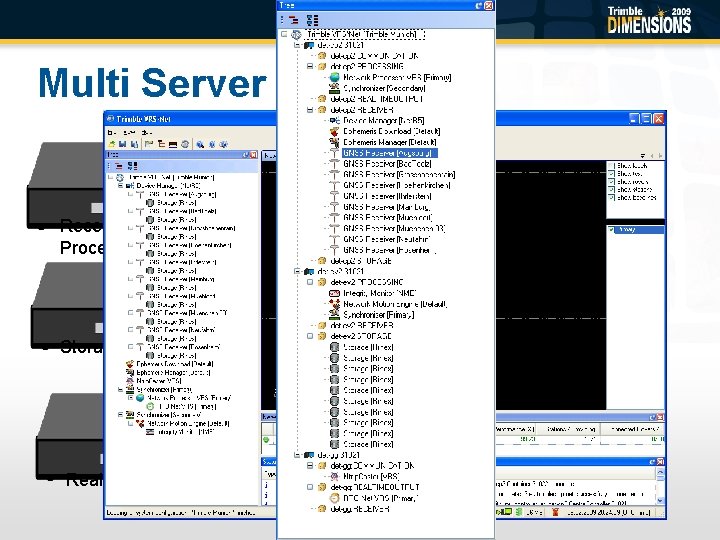Image resolution: width=720 pixels, height=540 pixels.
Task: Expand all nodes in back window Tree panel
Action: click(x=133, y=166)
